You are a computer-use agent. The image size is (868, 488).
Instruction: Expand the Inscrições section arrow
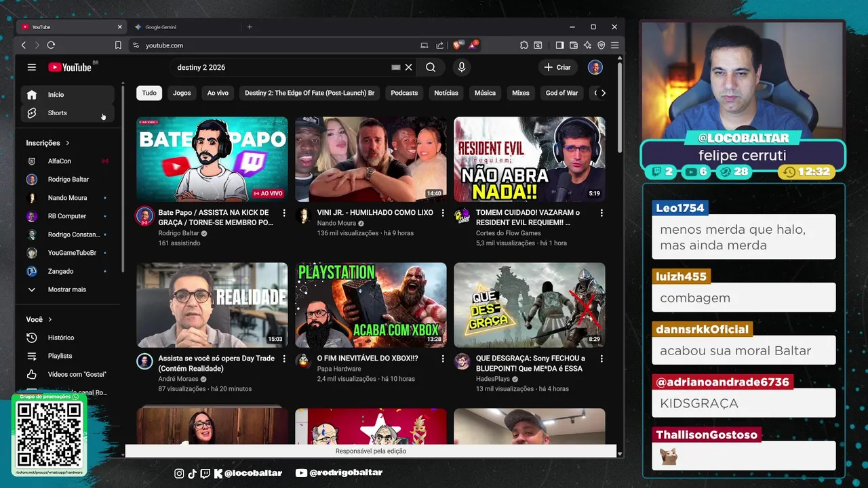[68, 143]
